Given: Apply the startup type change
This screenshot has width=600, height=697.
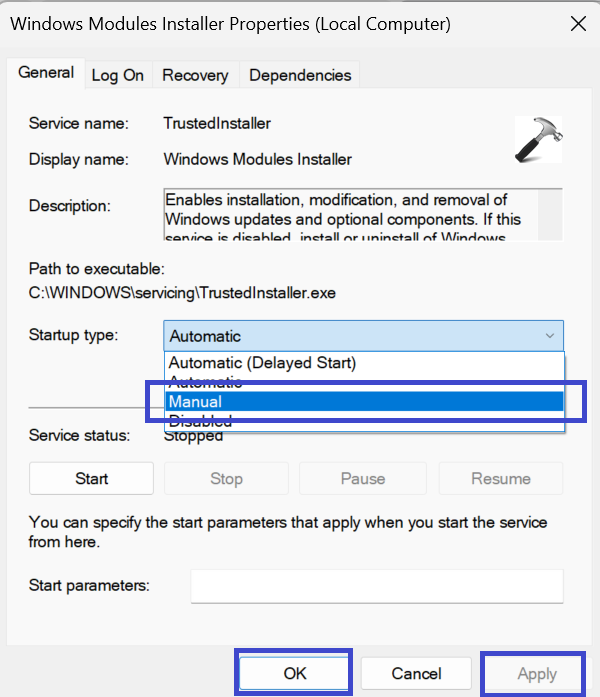Looking at the screenshot, I should [x=536, y=674].
